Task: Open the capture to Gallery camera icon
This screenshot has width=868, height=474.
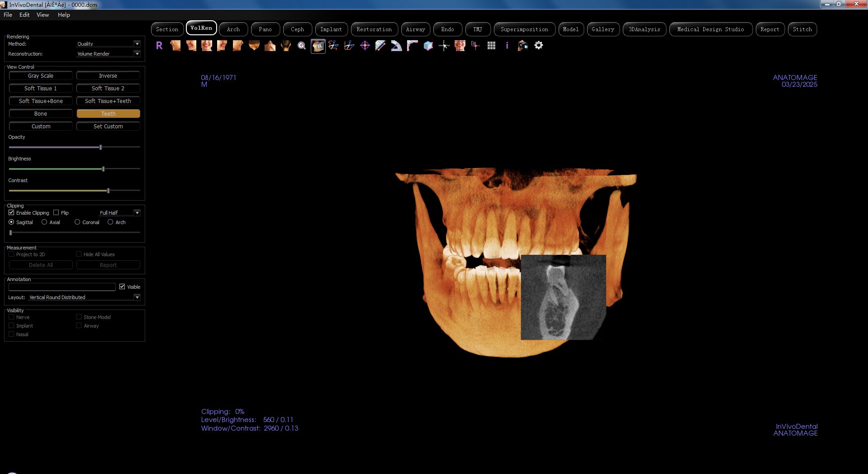Action: [522, 46]
